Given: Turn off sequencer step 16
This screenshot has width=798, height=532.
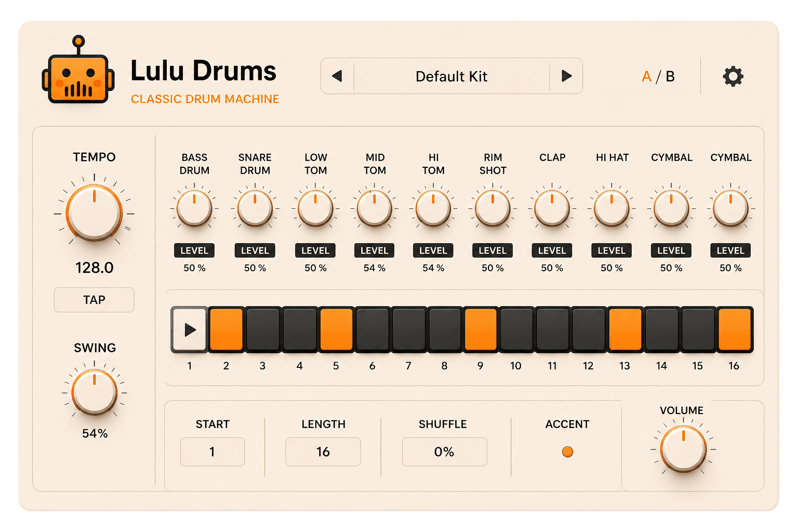Looking at the screenshot, I should tap(734, 329).
